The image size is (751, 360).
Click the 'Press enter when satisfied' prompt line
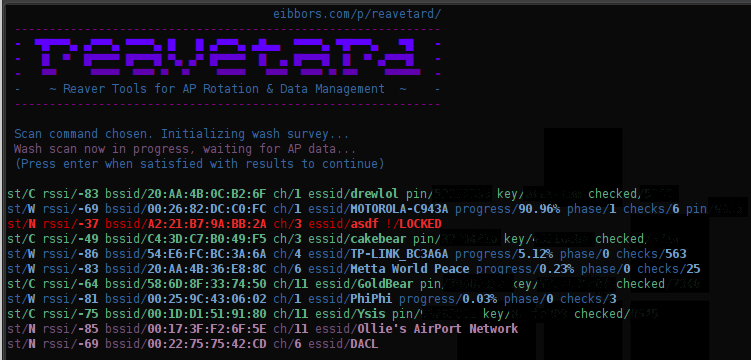199,164
